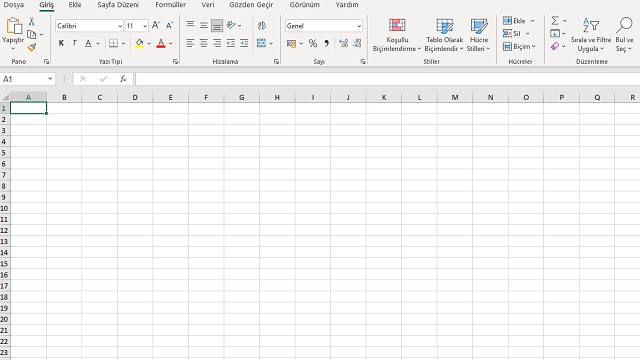Click the Borders icon

(x=113, y=43)
